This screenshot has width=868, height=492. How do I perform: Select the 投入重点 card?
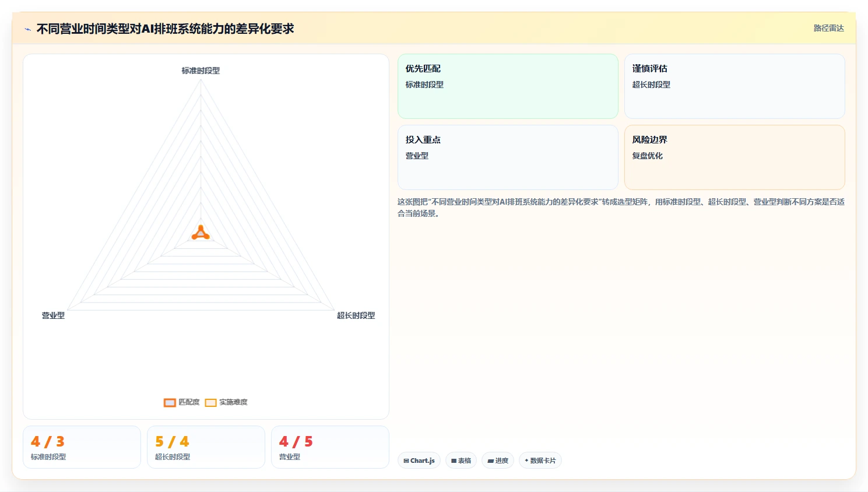point(508,157)
